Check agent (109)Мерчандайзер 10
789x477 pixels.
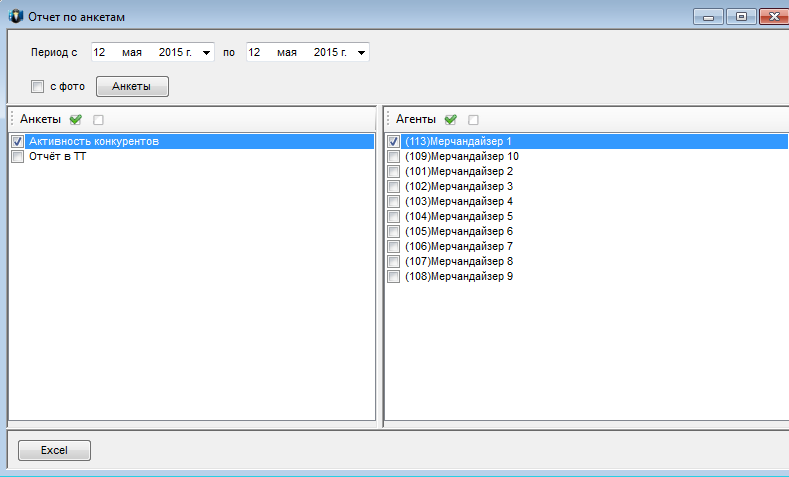tap(393, 157)
